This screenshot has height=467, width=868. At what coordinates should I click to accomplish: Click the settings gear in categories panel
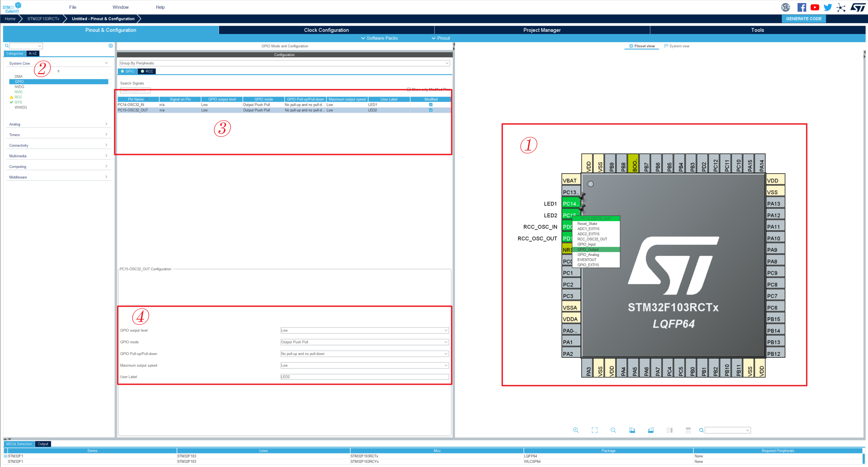(x=111, y=45)
